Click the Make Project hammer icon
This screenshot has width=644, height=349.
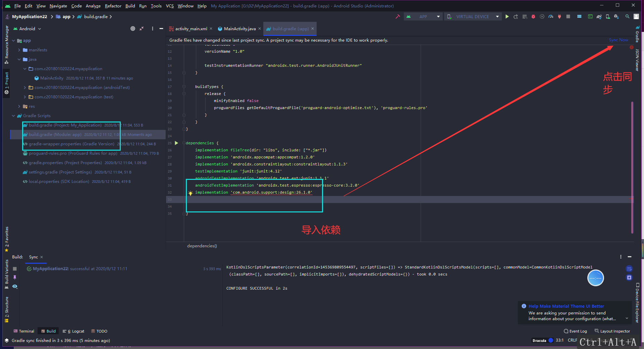pos(398,16)
